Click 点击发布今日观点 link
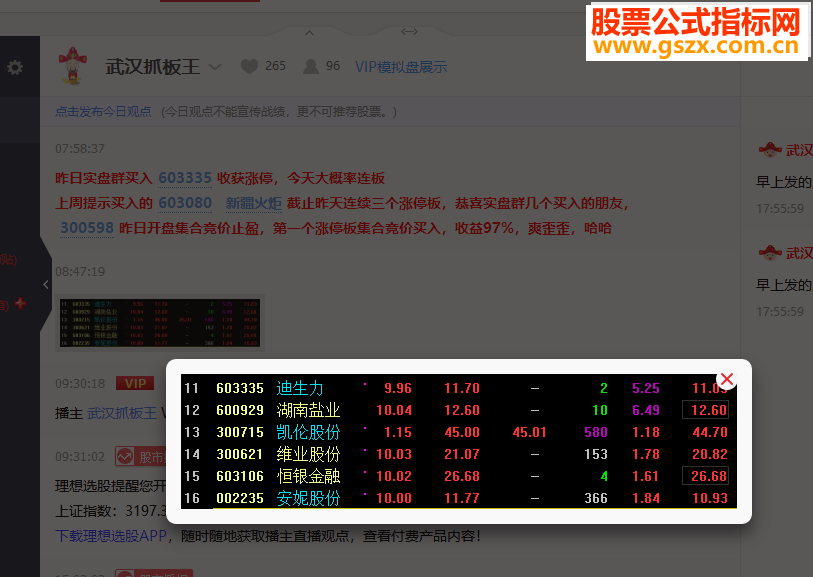Image resolution: width=813 pixels, height=577 pixels. point(103,111)
